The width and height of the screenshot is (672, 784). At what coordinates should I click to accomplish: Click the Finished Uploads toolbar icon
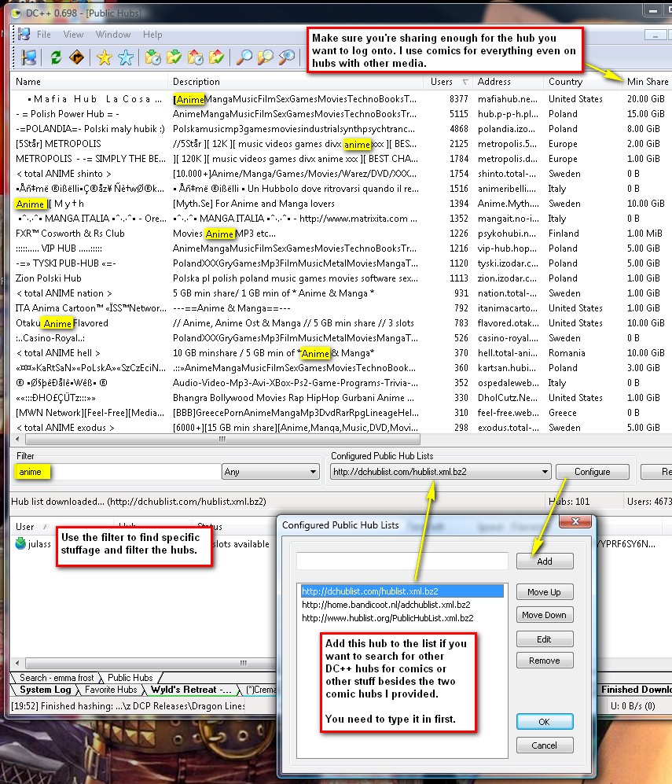pyautogui.click(x=216, y=57)
